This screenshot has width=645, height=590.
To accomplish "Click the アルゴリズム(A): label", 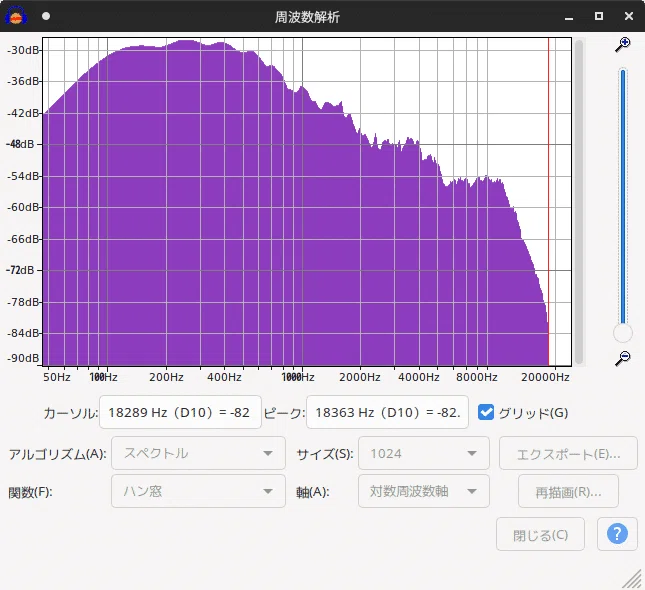I will point(58,454).
